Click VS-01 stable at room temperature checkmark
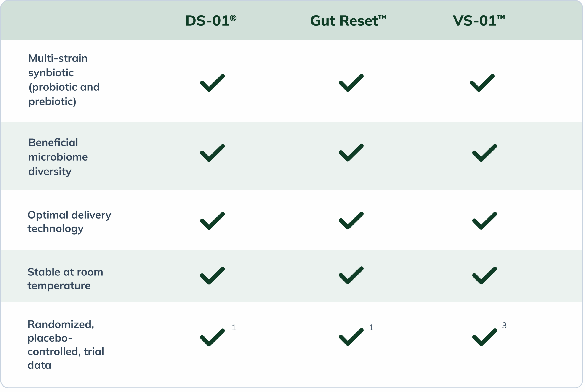This screenshot has height=392, width=585. (x=484, y=276)
